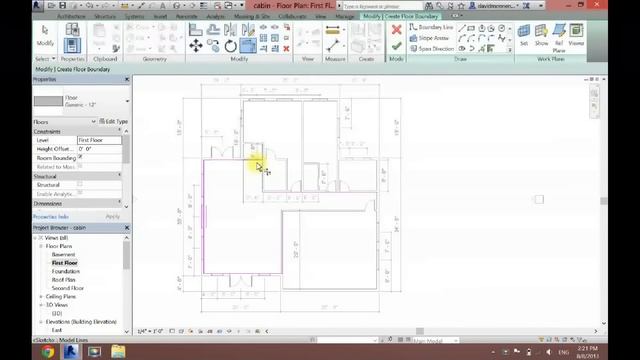Switch to the Architecture ribbon tab
The height and width of the screenshot is (360, 640).
click(71, 16)
